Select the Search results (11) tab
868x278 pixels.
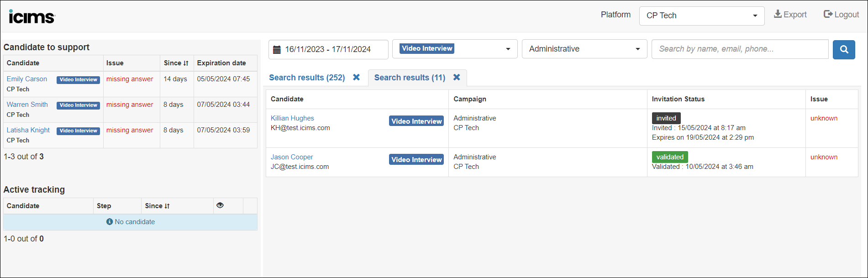(x=410, y=78)
